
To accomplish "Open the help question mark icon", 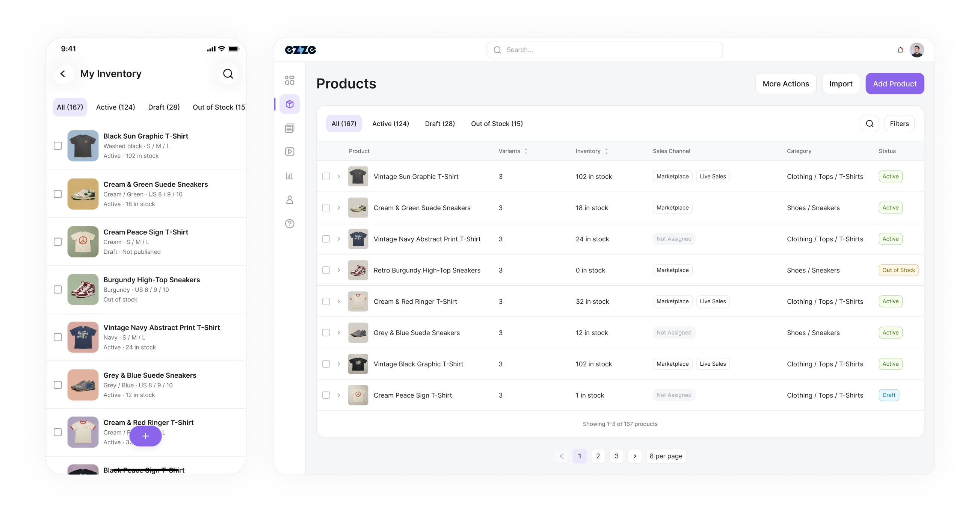I will 290,224.
